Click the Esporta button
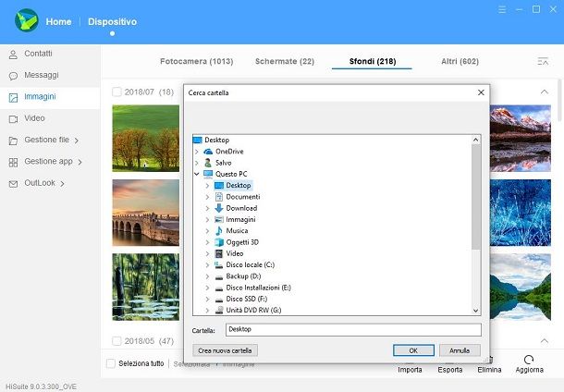 click(450, 369)
